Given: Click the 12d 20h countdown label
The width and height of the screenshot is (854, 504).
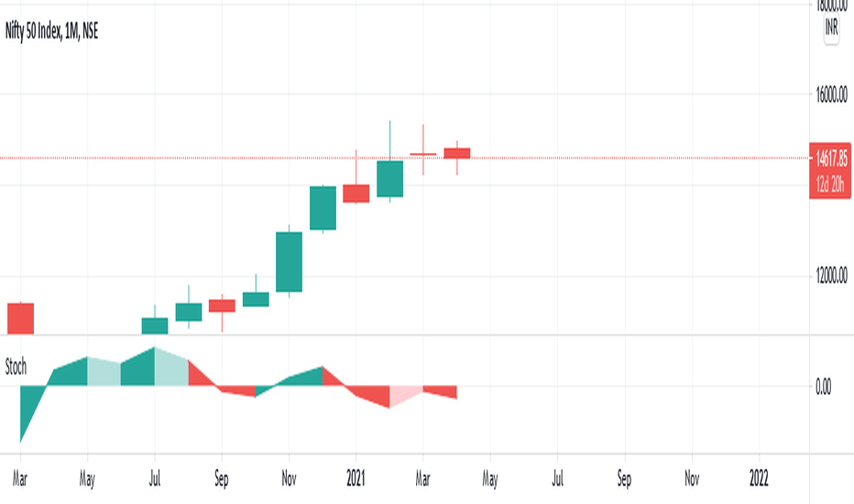Looking at the screenshot, I should point(830,185).
